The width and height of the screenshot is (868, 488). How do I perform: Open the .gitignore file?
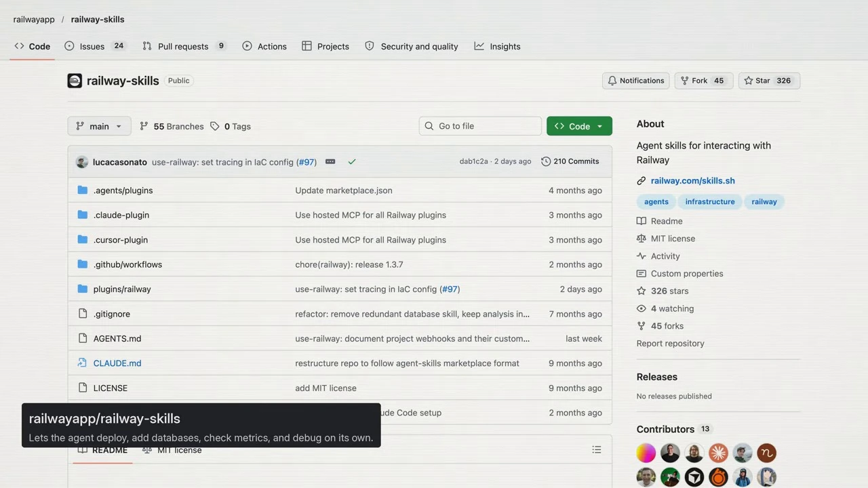(111, 314)
